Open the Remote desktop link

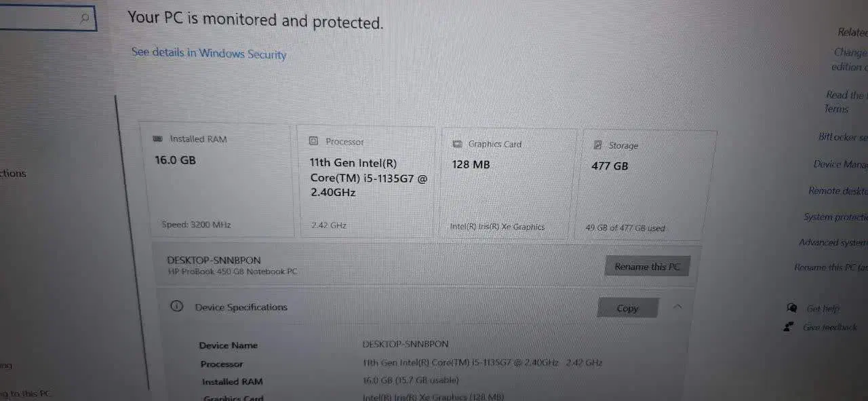(x=838, y=191)
